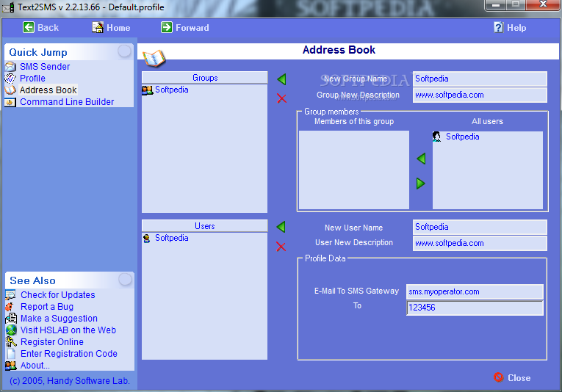Screen dimensions: 562x392
Task: Move user into group with left green arrow
Action: pos(421,159)
